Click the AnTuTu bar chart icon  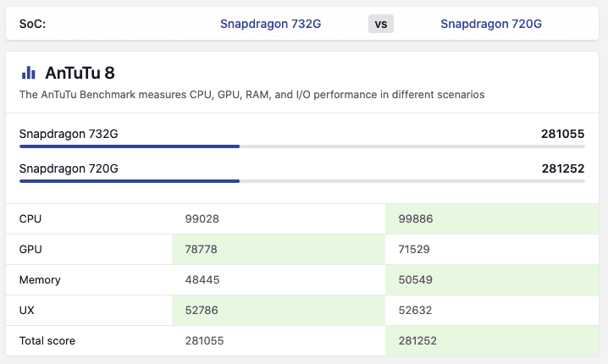click(28, 73)
